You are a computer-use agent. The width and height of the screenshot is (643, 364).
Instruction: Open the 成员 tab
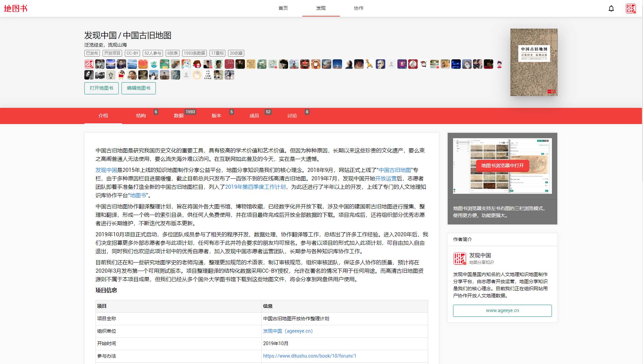click(x=254, y=116)
